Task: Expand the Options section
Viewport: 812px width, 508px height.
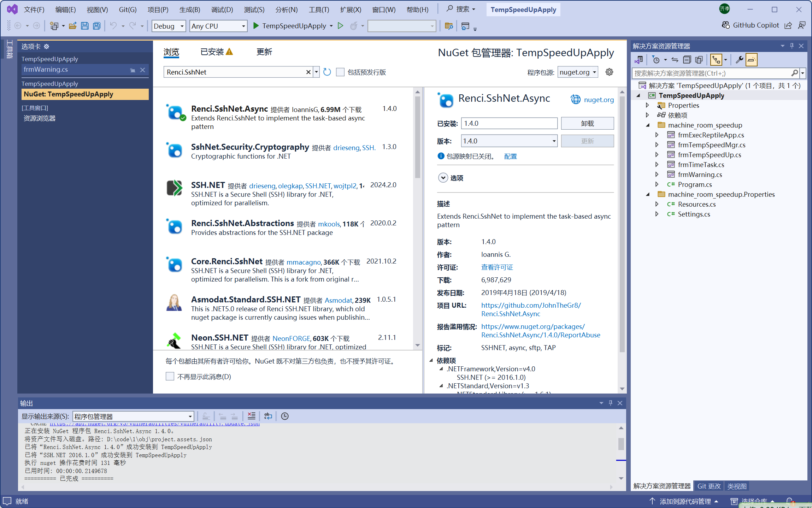Action: pos(443,178)
